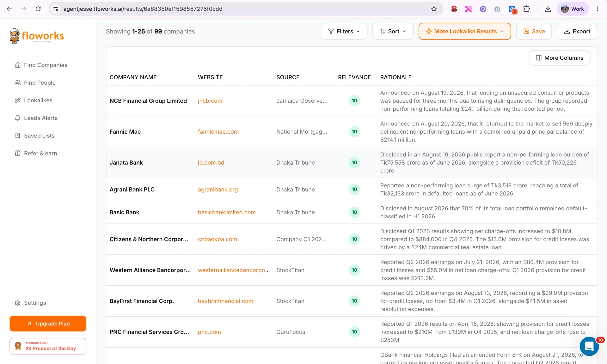
Task: Expand the Sort dropdown
Action: (x=393, y=31)
